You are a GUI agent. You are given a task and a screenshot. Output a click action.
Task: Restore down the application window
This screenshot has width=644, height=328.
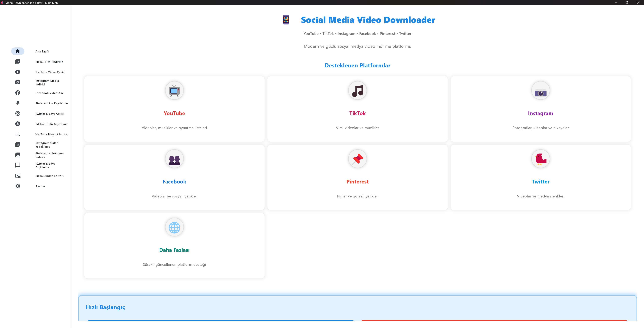627,3
